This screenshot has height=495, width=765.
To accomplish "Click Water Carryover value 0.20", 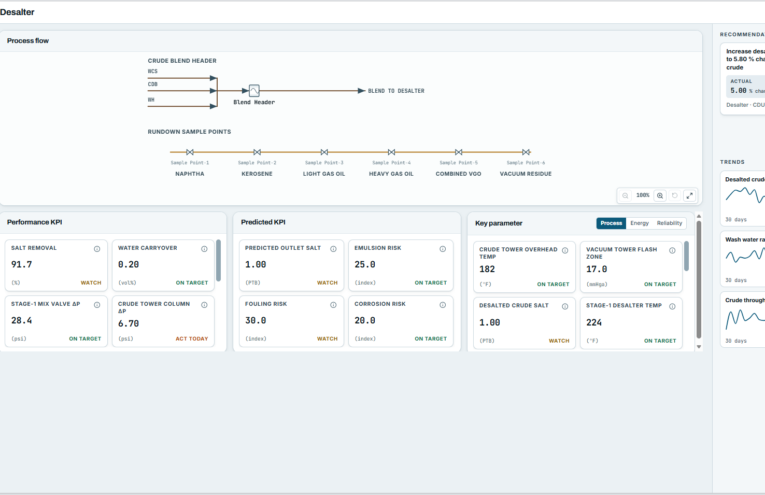I will click(128, 264).
